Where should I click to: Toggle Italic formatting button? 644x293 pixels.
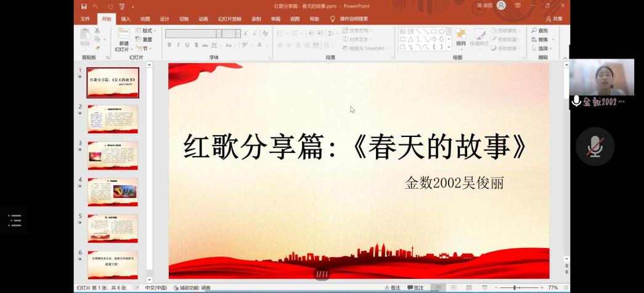point(178,45)
